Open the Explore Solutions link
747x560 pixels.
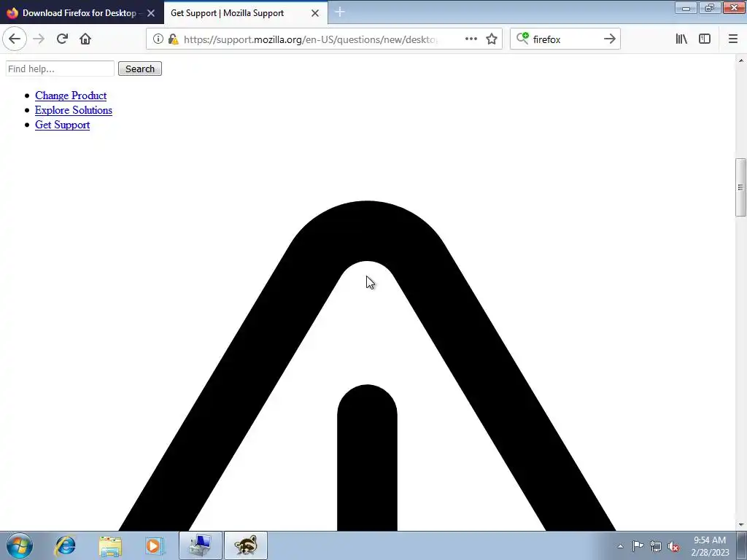74,110
